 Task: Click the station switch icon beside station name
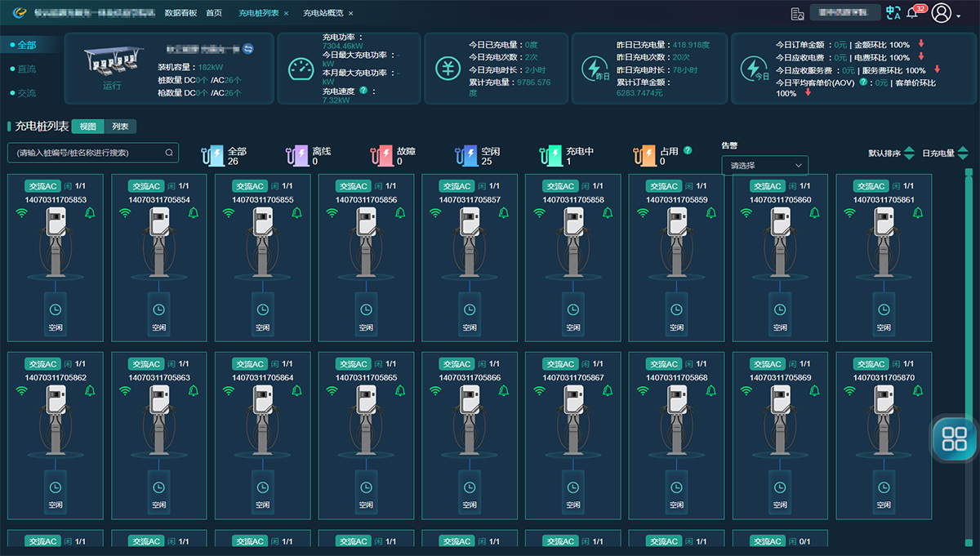point(248,49)
